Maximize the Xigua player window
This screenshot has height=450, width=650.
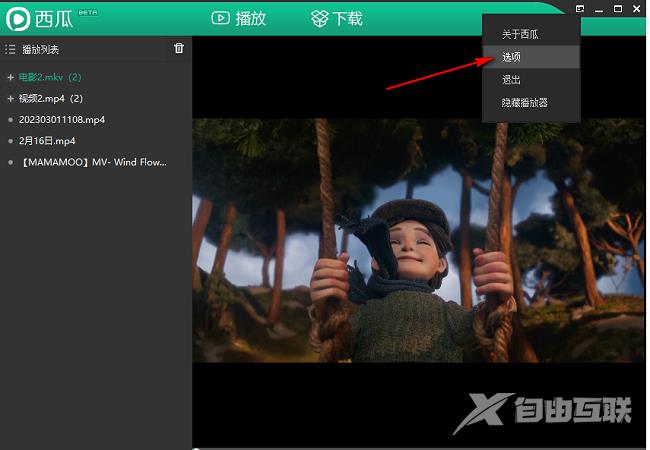click(616, 9)
